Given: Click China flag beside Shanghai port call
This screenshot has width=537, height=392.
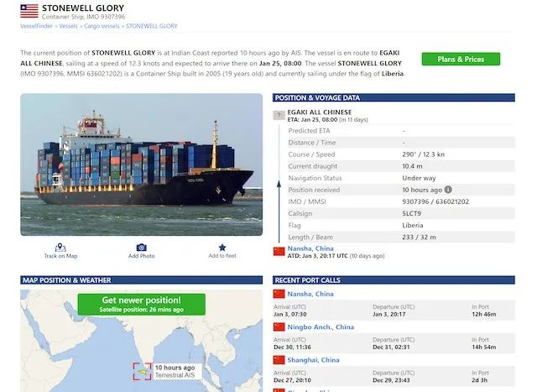Looking at the screenshot, I should 279,360.
